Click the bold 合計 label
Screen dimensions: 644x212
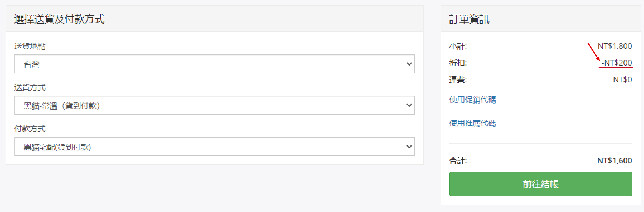(457, 161)
